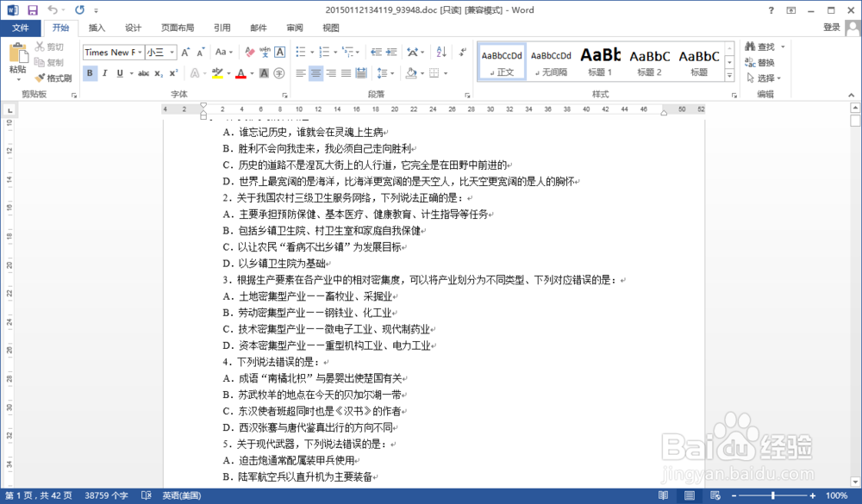Click the Redo/Repeat icon in Quick Access toolbar
This screenshot has height=504, width=862.
coord(79,9)
